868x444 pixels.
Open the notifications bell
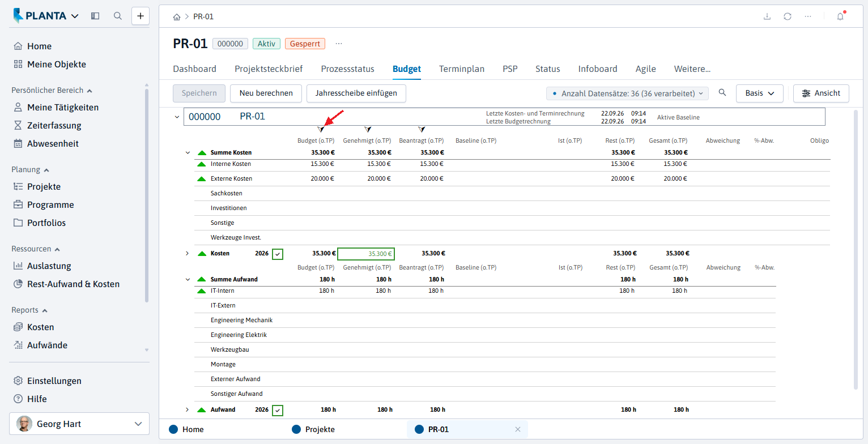point(840,16)
